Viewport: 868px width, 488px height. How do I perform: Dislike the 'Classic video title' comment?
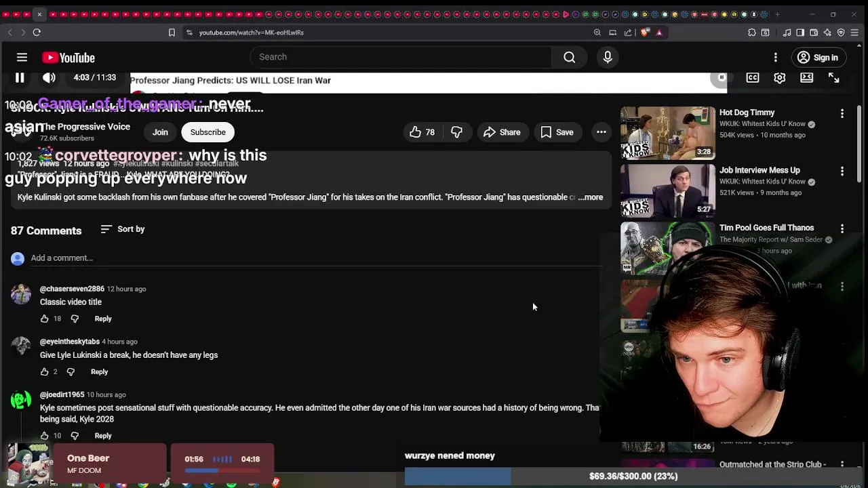click(75, 319)
